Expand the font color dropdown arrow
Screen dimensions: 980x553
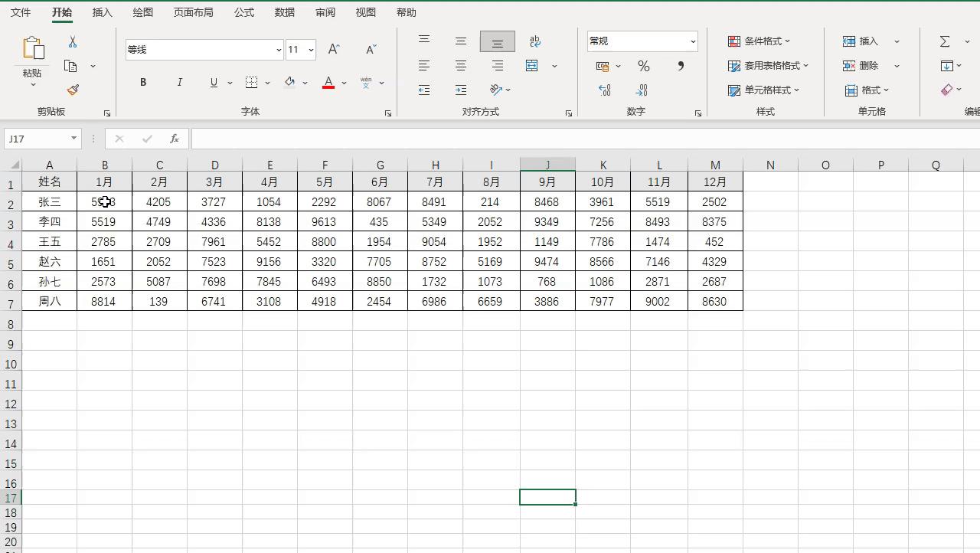(x=342, y=83)
